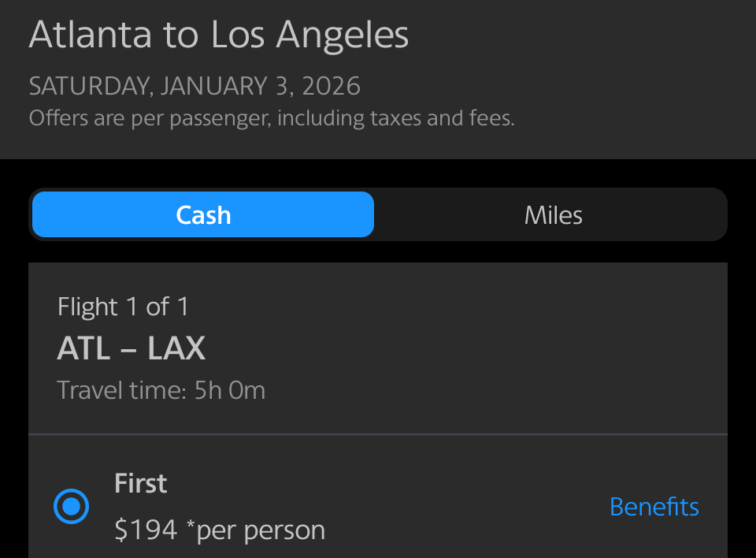Click the Atlanta to Los Angeles header

[x=219, y=34]
